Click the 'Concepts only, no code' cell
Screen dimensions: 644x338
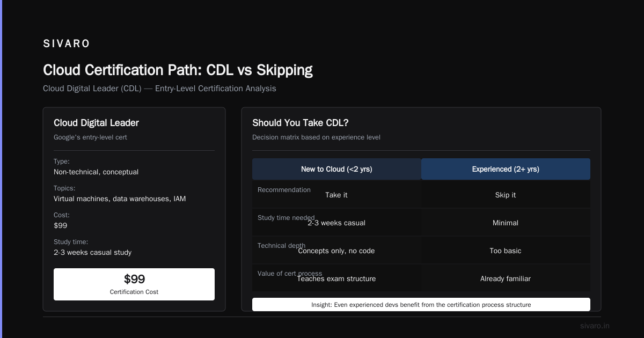click(336, 251)
